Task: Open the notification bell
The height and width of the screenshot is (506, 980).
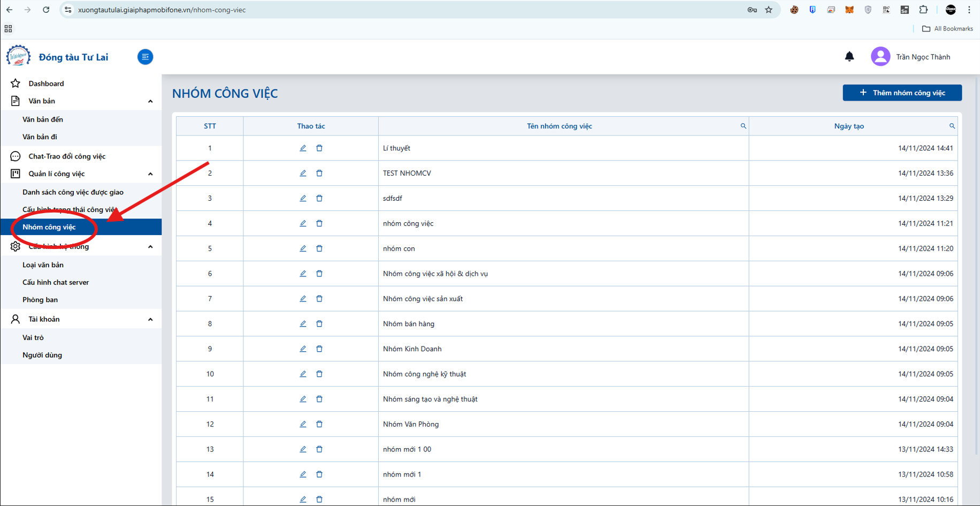Action: (849, 57)
